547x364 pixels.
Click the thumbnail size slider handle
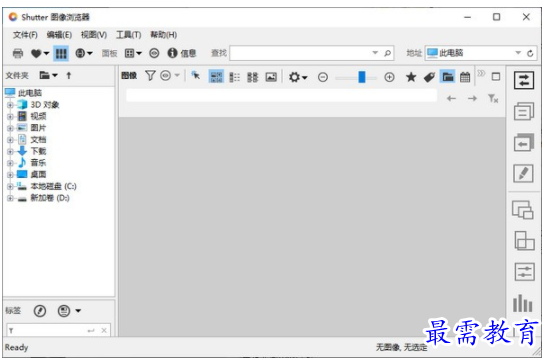click(362, 77)
